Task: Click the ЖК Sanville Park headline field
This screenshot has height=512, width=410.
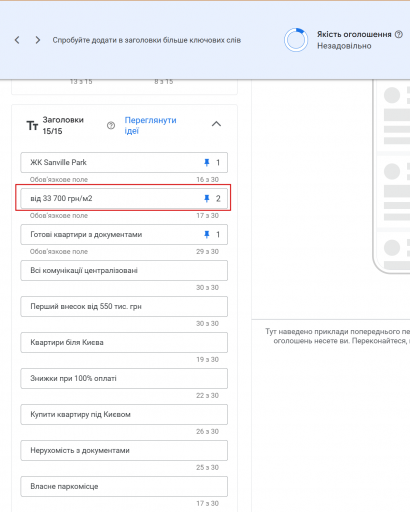Action: (124, 162)
